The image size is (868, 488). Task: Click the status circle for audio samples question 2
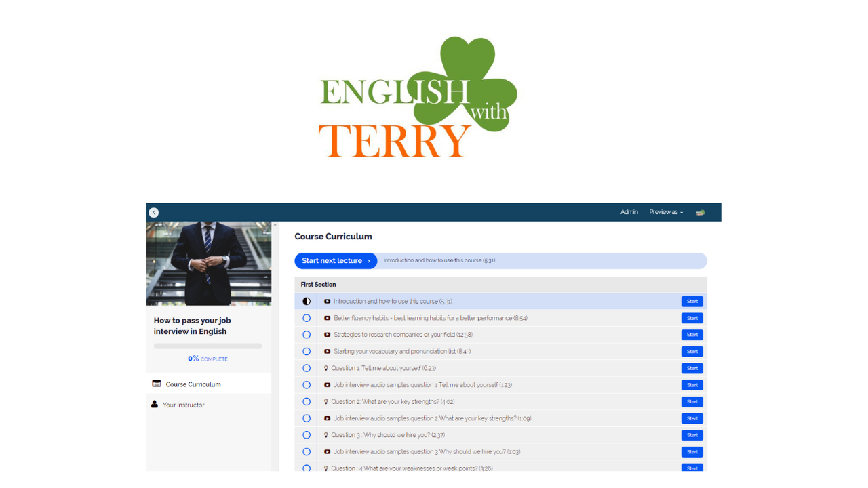[307, 418]
